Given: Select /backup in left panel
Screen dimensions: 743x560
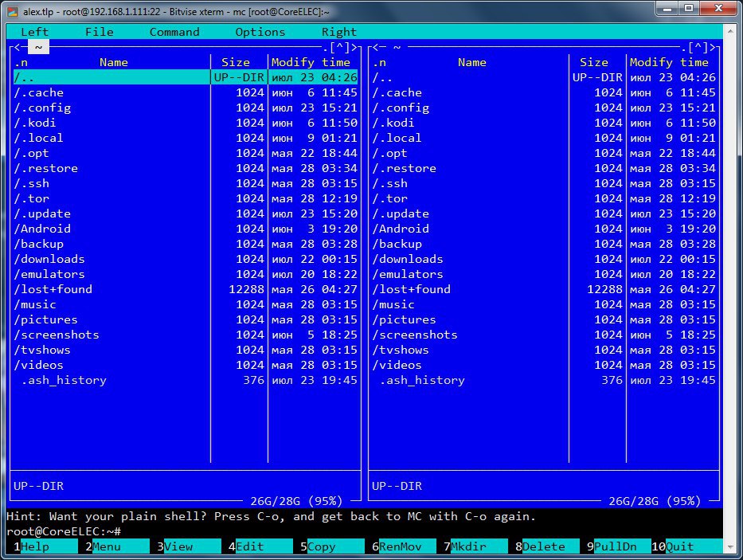Looking at the screenshot, I should (x=186, y=244).
